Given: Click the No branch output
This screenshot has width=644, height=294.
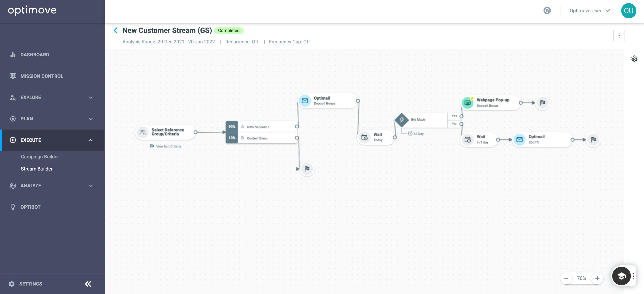Looking at the screenshot, I should coord(461,124).
